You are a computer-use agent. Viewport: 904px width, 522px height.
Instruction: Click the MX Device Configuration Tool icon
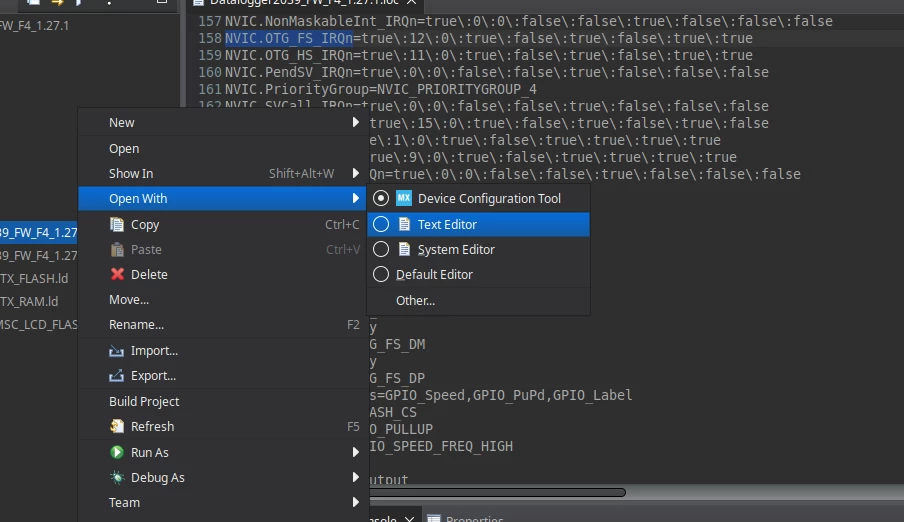coord(404,198)
